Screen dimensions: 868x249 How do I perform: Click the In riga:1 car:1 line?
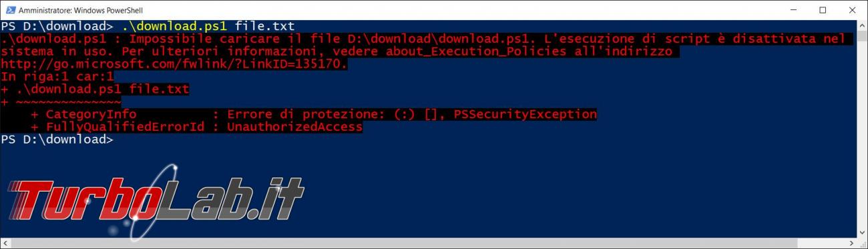[x=57, y=77]
